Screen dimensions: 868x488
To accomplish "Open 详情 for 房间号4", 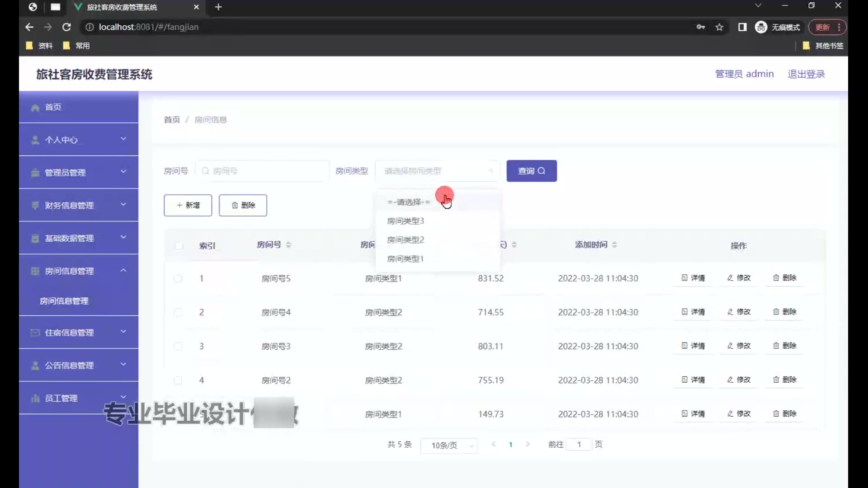I will click(x=693, y=312).
